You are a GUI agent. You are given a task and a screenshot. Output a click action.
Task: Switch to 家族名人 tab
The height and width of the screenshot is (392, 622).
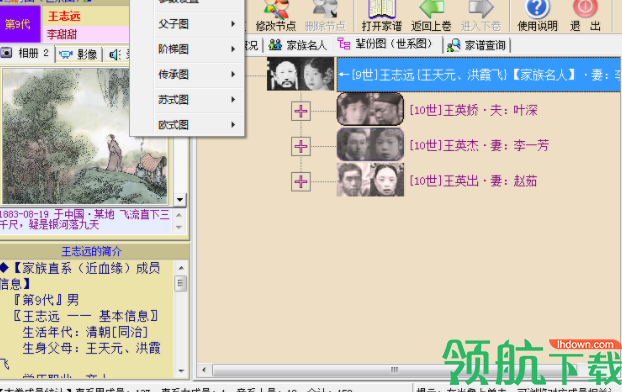(298, 45)
